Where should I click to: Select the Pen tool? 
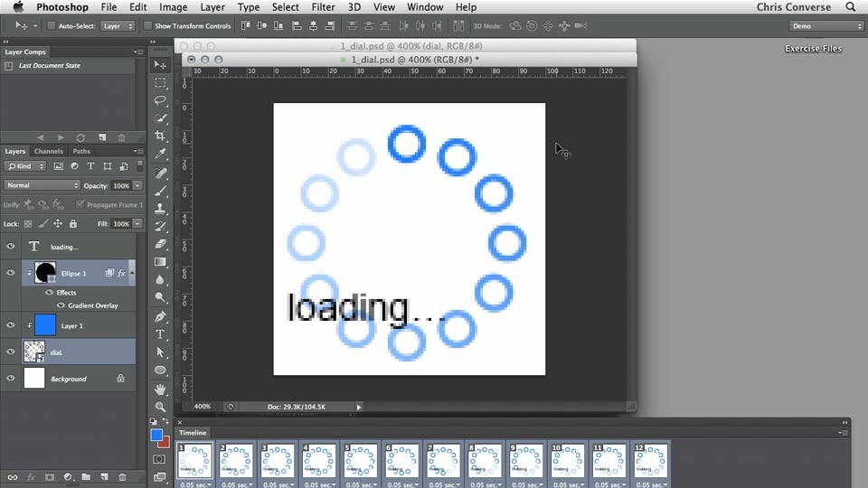tap(160, 316)
